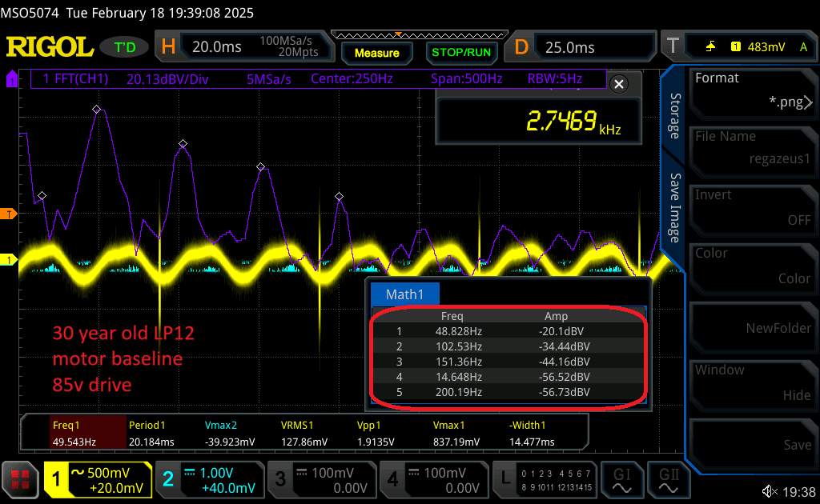Change the Window Hide option
Viewport: 820px width, 504px height.
click(x=751, y=382)
